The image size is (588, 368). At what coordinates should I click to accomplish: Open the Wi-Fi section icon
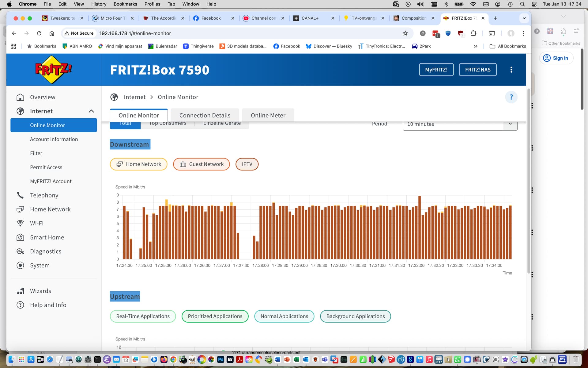pos(20,223)
